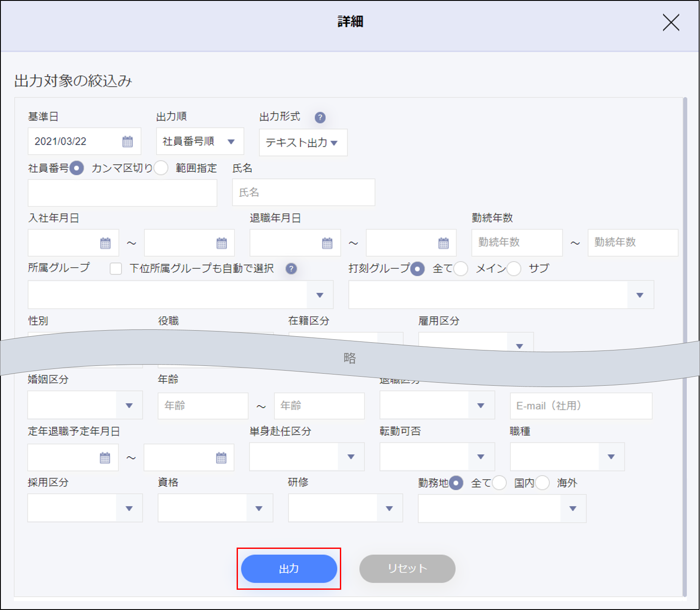Click the リセット button
700x610 pixels.
407,569
